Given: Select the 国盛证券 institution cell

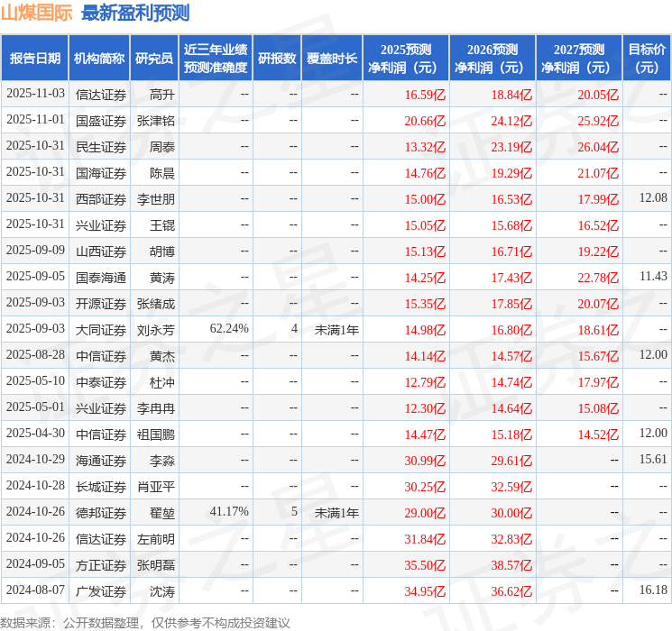Looking at the screenshot, I should click(101, 121).
